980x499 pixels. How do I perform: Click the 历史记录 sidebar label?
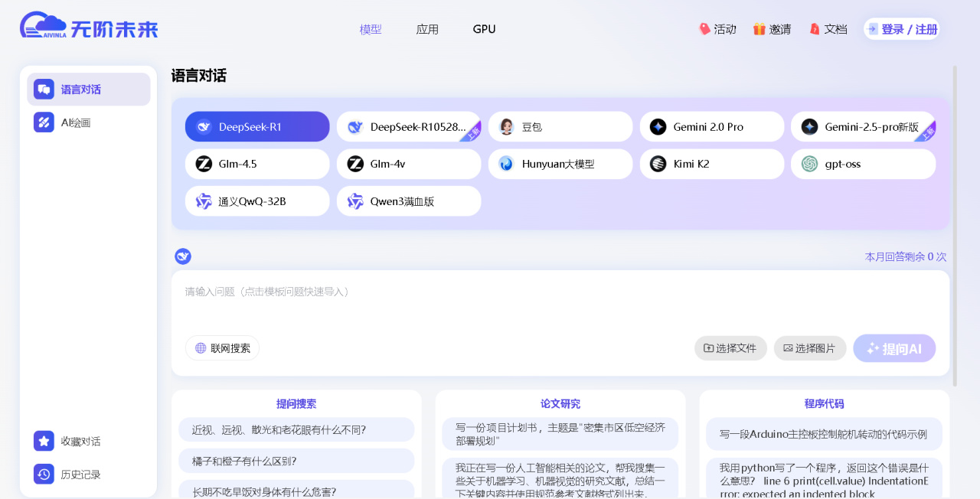click(x=80, y=475)
